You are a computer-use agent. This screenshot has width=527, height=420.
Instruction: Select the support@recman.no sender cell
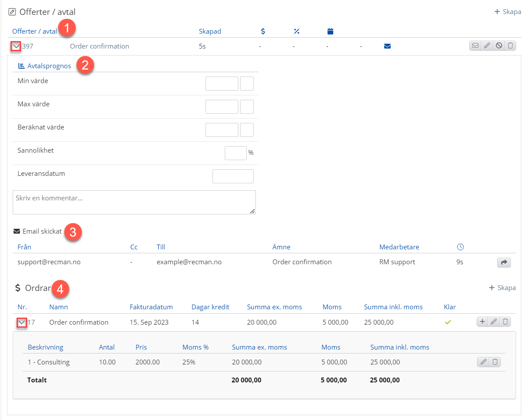(x=49, y=262)
